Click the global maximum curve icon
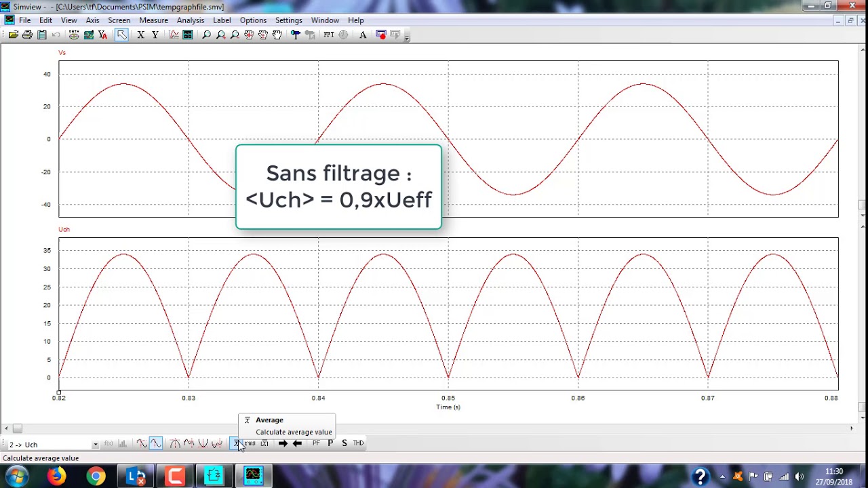 (175, 443)
